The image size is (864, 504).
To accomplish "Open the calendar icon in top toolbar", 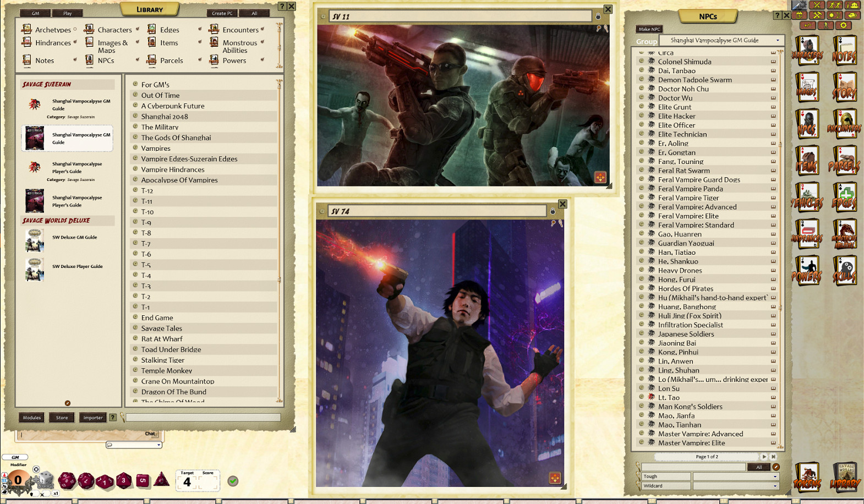I will click(800, 15).
